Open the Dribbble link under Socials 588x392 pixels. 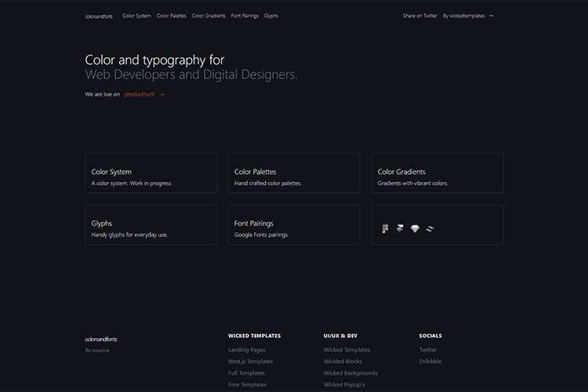[x=430, y=361]
